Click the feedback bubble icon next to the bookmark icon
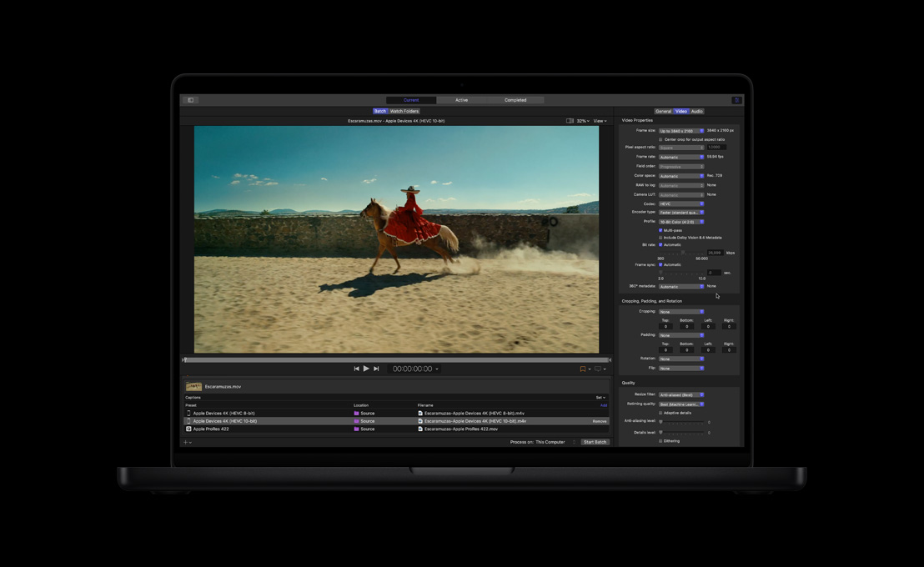Viewport: 924px width, 567px height. tap(599, 368)
